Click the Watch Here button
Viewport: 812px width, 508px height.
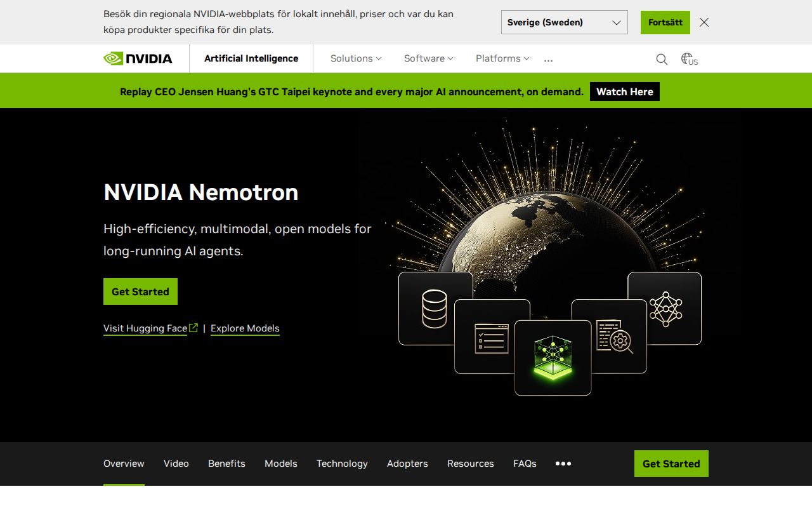[625, 91]
